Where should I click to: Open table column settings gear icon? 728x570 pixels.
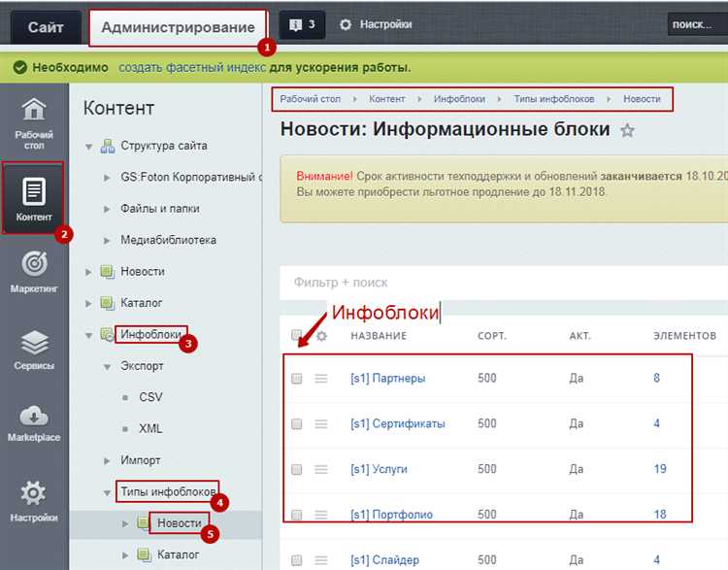point(321,335)
